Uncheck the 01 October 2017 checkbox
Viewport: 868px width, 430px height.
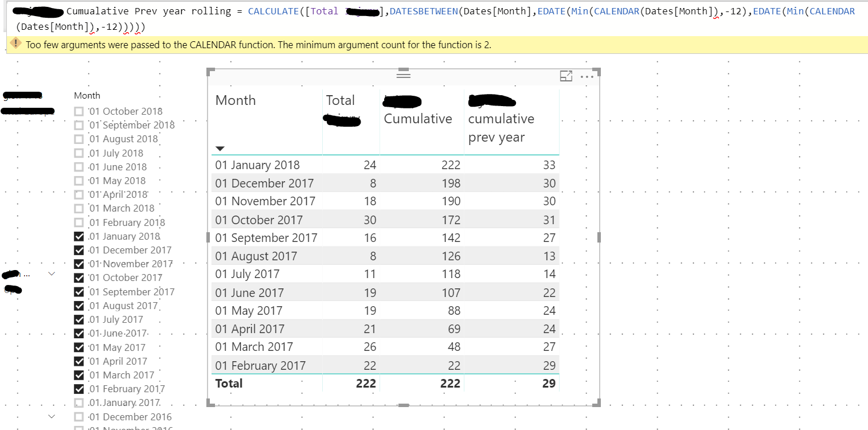click(79, 277)
